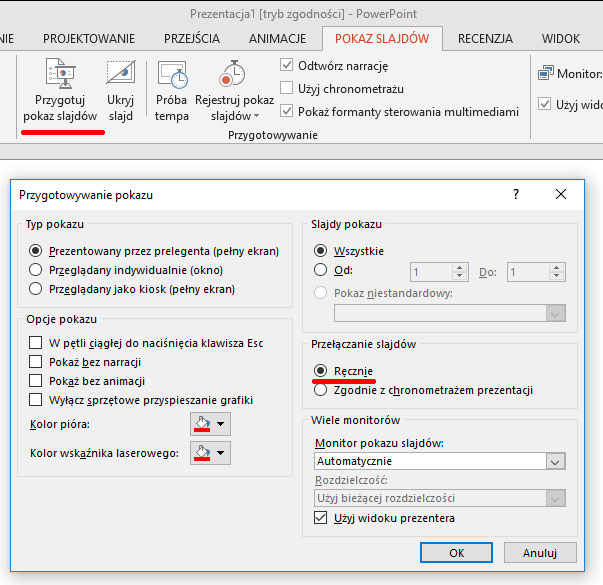Switch to PRZEJŚCIA ribbon tab
Image resolution: width=603 pixels, height=585 pixels.
click(192, 38)
